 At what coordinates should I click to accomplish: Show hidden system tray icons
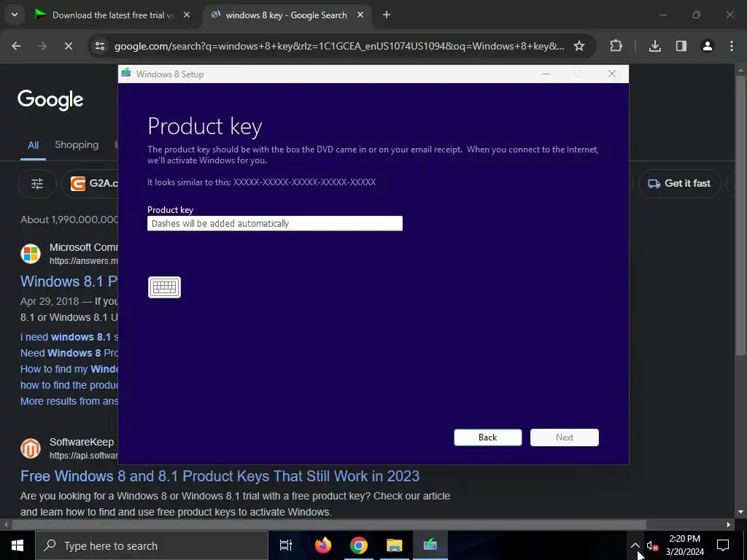click(635, 545)
